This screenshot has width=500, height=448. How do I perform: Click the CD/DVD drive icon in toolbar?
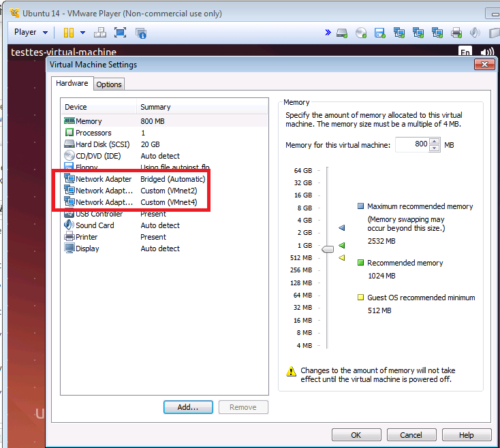[361, 32]
